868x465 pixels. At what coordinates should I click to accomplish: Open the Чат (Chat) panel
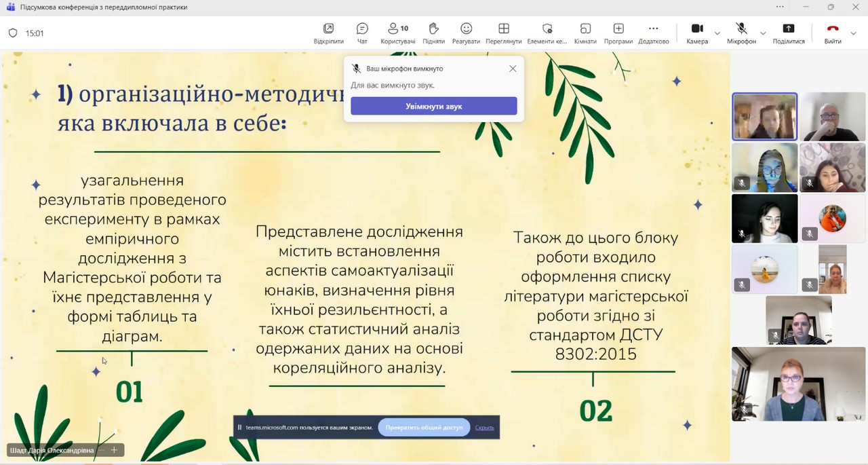tap(362, 33)
